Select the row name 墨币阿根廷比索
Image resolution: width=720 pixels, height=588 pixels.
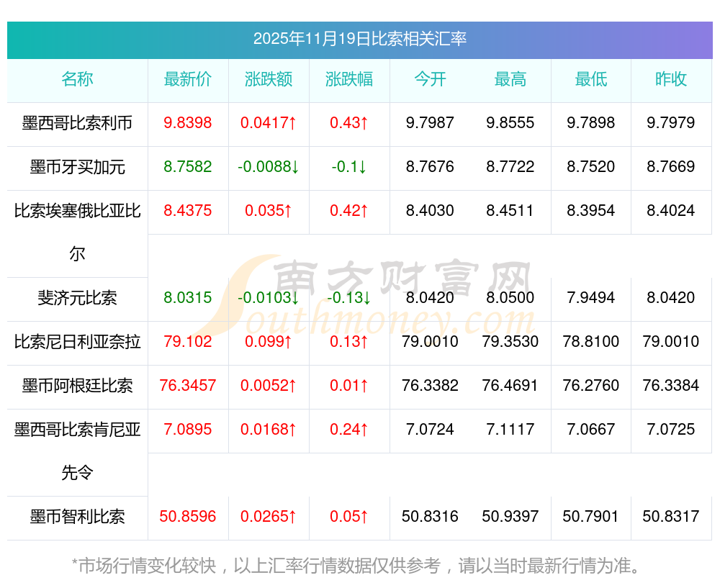[77, 386]
